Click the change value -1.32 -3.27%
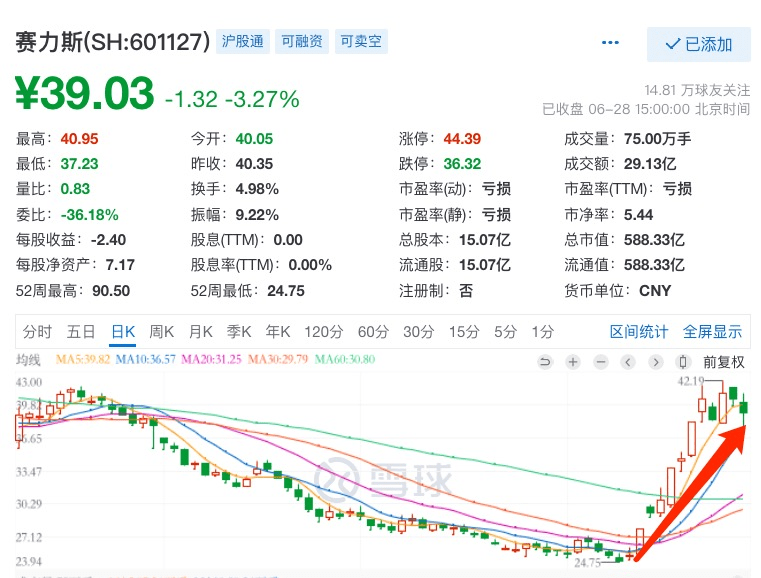 point(232,99)
